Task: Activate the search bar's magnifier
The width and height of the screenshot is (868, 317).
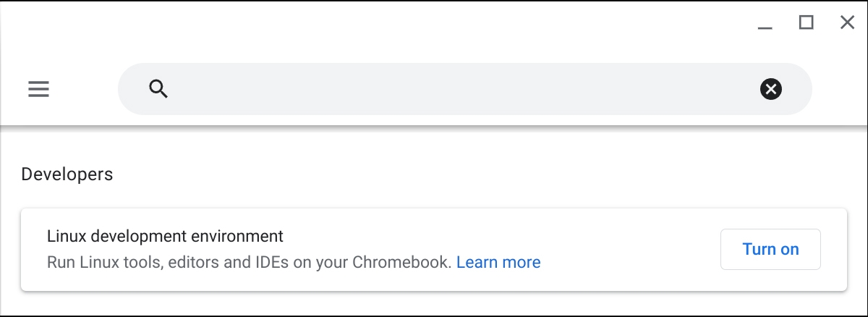Action: point(158,89)
